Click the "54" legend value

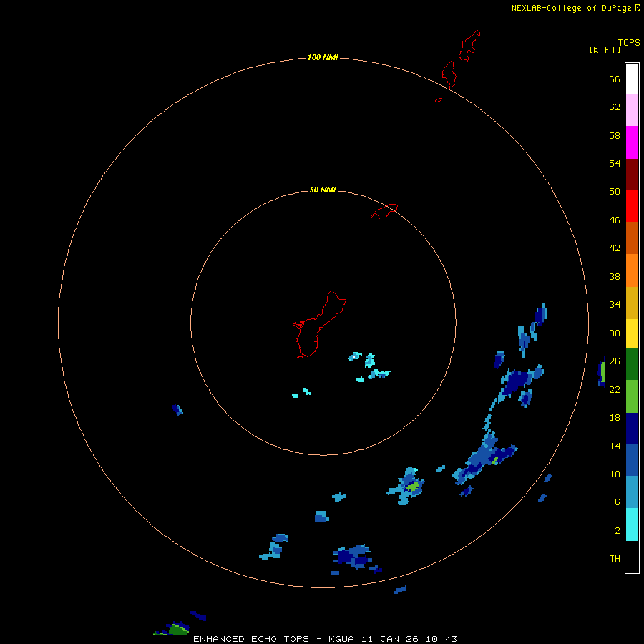pos(615,163)
